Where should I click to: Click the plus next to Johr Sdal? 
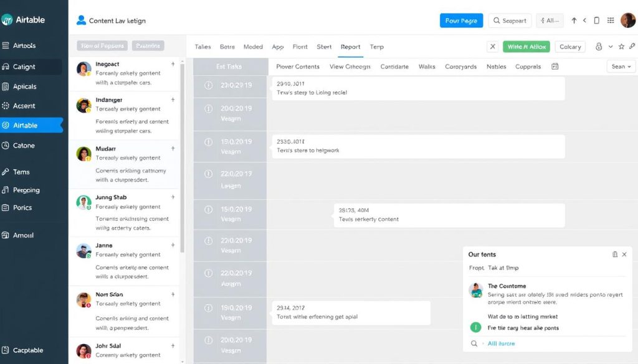173,346
